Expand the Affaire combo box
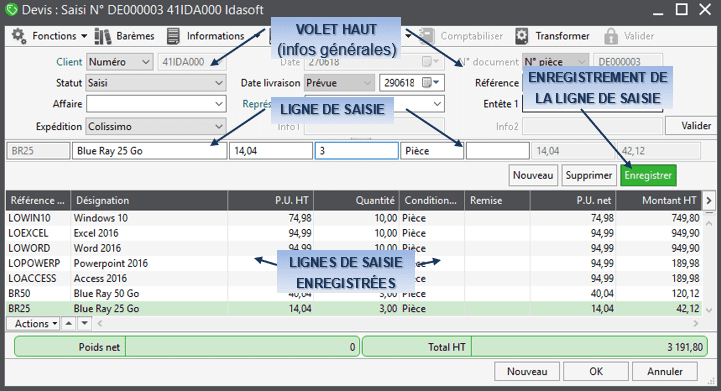721x391 pixels. [219, 104]
